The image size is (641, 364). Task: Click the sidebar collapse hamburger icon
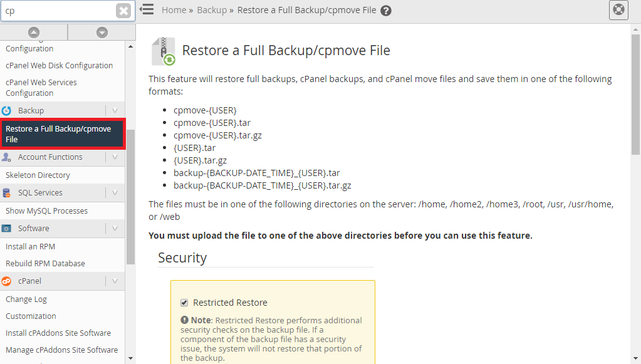click(147, 9)
